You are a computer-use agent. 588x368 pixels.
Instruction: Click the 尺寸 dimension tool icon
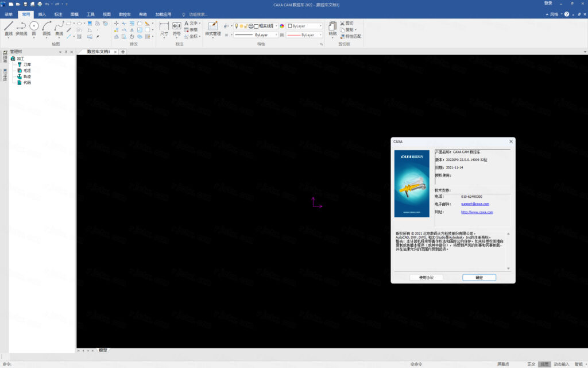point(164,28)
